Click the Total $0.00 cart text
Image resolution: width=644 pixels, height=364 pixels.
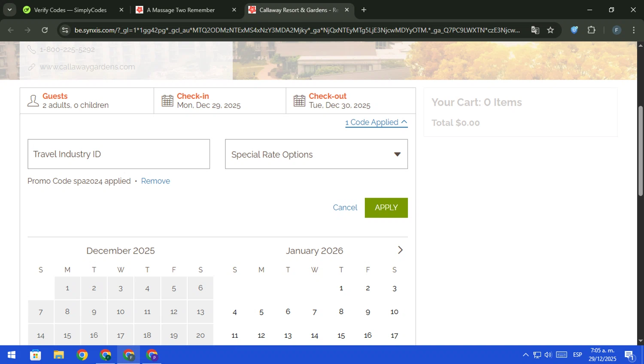456,123
